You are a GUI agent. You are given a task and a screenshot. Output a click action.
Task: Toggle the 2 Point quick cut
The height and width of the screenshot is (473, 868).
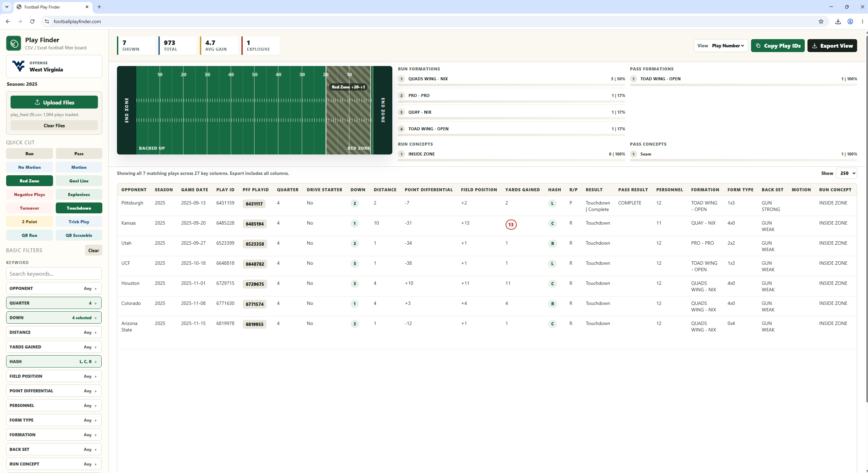point(30,222)
